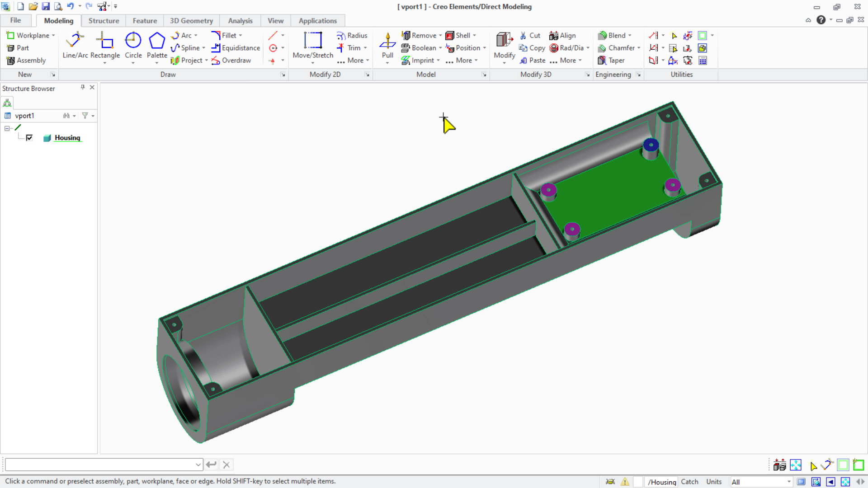Click the Save icon in quick toolbar
The height and width of the screenshot is (488, 868).
click(x=46, y=6)
